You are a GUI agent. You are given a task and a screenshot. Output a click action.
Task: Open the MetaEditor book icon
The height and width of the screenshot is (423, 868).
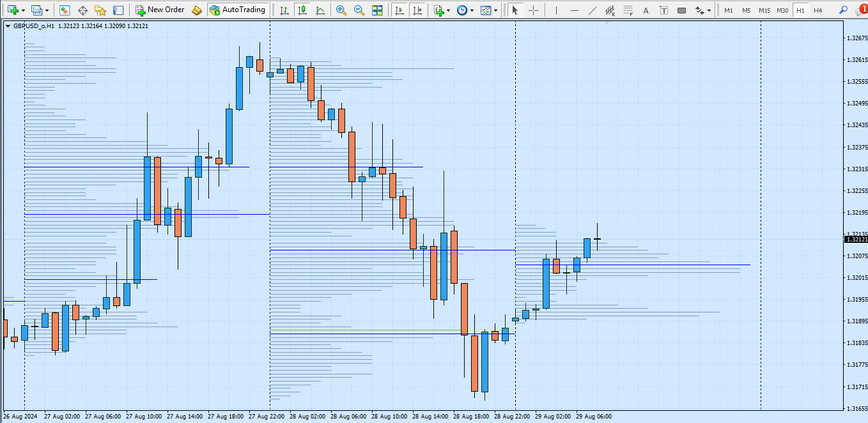[197, 10]
